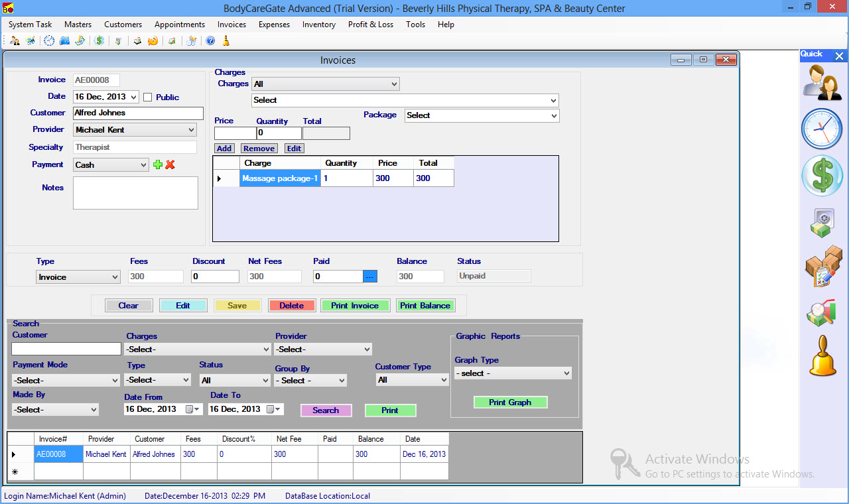849x504 pixels.
Task: Open the Appointments menu
Action: tap(180, 25)
